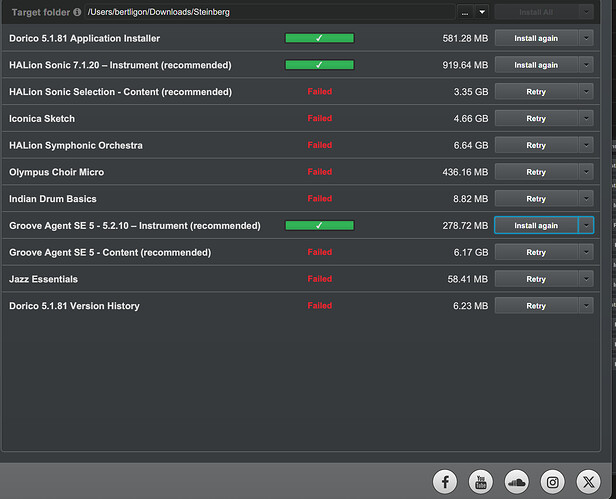Click the target folder path field
This screenshot has width=616, height=499.
[x=270, y=12]
